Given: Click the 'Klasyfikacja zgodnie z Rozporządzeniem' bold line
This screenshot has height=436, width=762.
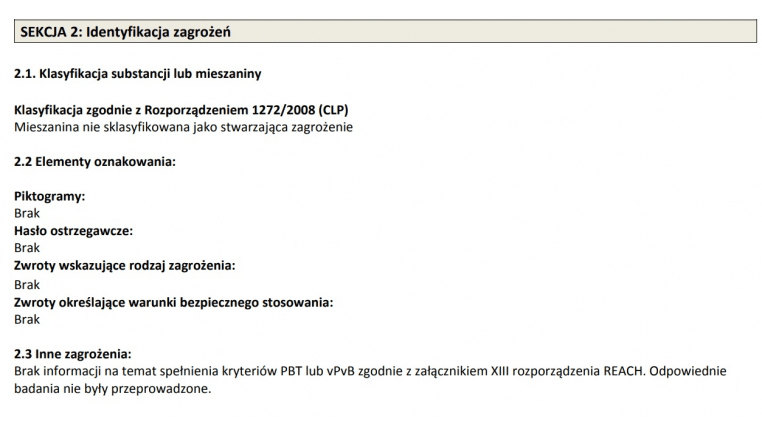Looking at the screenshot, I should tap(118, 110).
